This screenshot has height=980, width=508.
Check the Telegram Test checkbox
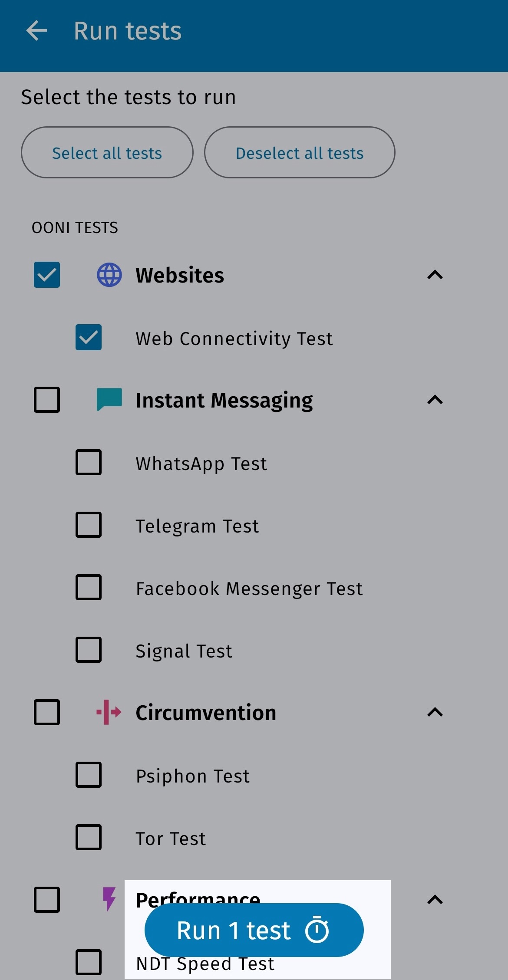[x=89, y=525]
